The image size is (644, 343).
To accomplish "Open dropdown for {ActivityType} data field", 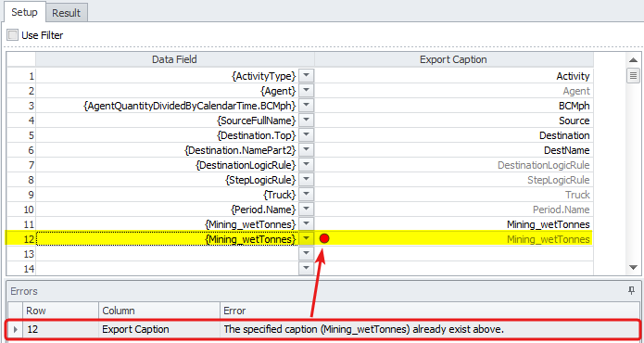I will pyautogui.click(x=306, y=76).
